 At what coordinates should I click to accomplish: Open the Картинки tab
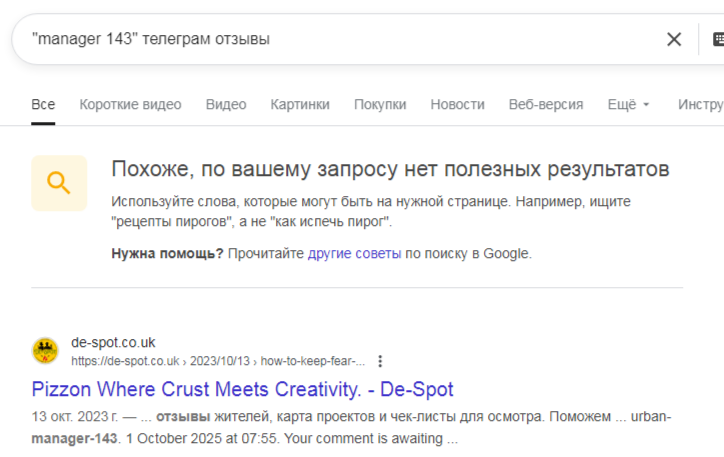(x=300, y=105)
